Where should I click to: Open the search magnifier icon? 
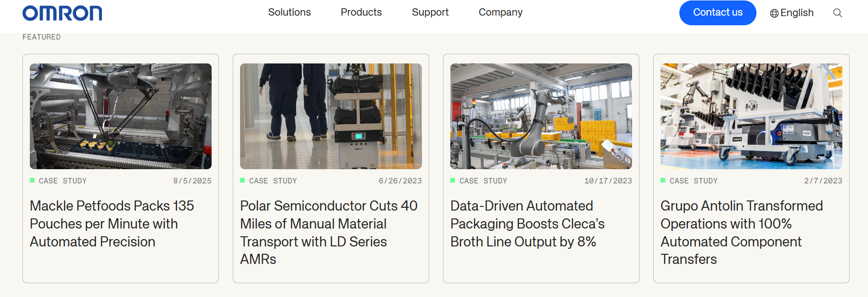(x=837, y=13)
